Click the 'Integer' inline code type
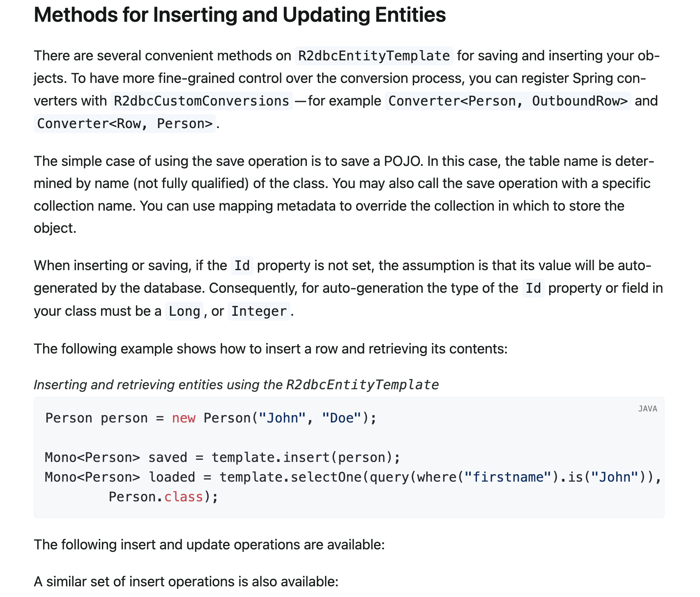The width and height of the screenshot is (700, 597). [259, 311]
